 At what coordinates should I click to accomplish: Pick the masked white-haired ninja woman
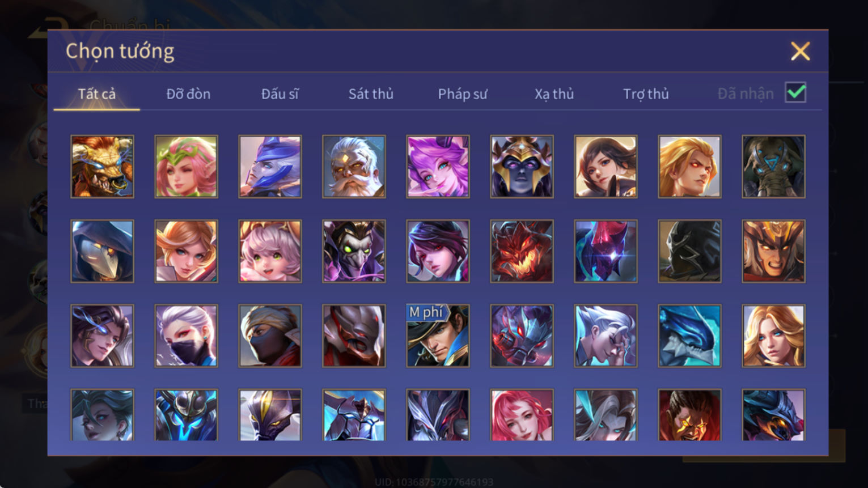pos(186,336)
